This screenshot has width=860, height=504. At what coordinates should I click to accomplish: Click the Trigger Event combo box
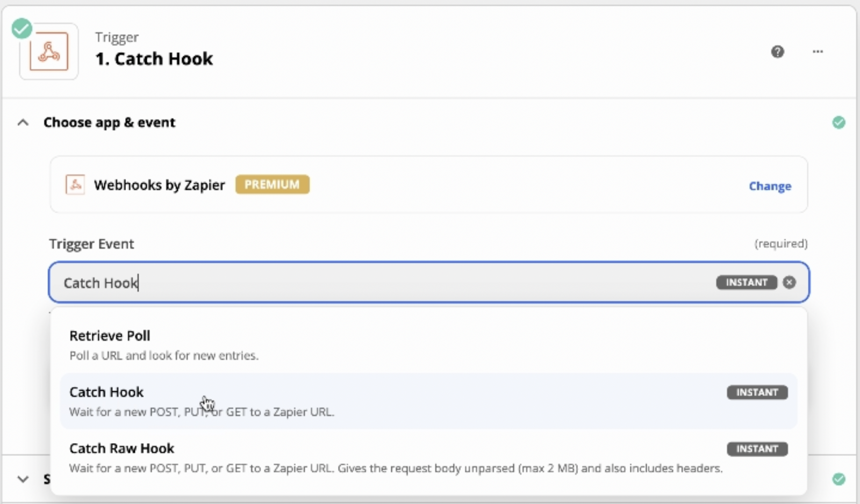pyautogui.click(x=376, y=283)
